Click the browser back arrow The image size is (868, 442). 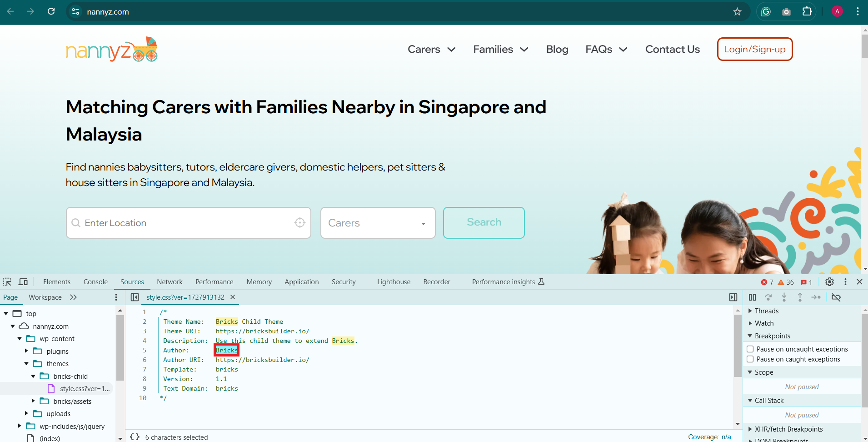(x=10, y=11)
